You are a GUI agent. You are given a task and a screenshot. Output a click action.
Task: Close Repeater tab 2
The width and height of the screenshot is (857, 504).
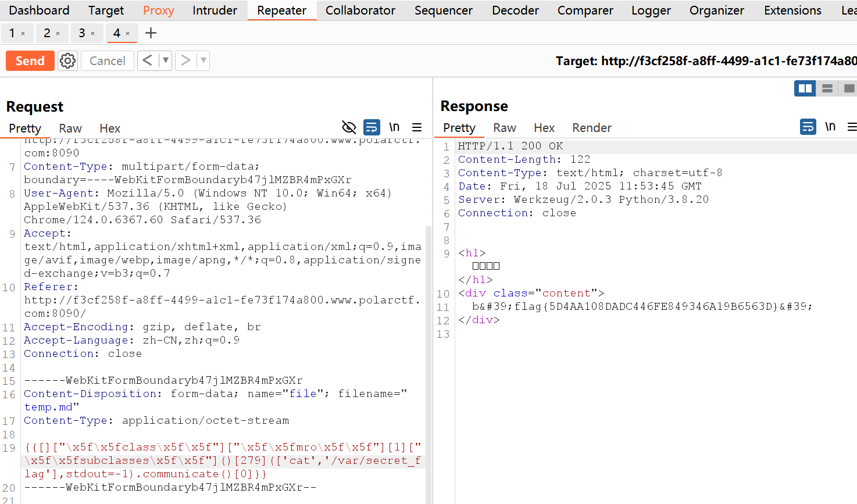point(58,34)
